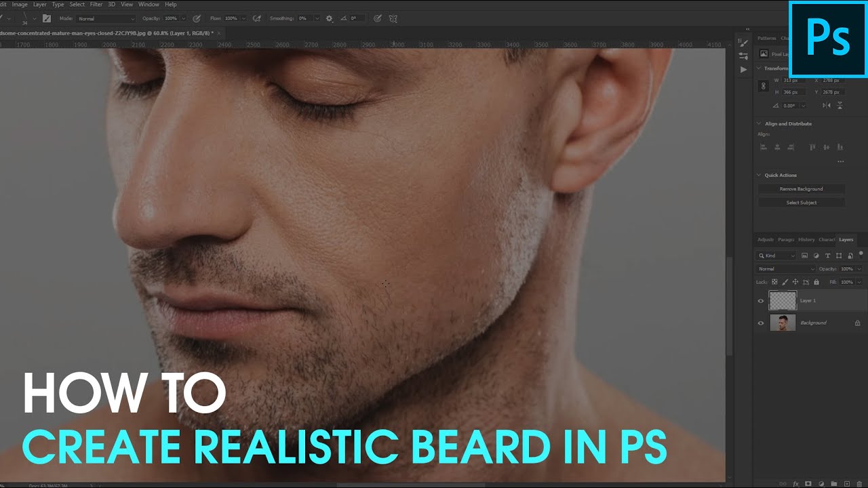Image resolution: width=868 pixels, height=488 pixels.
Task: Open layer filter Kind dropdown
Action: pos(776,256)
